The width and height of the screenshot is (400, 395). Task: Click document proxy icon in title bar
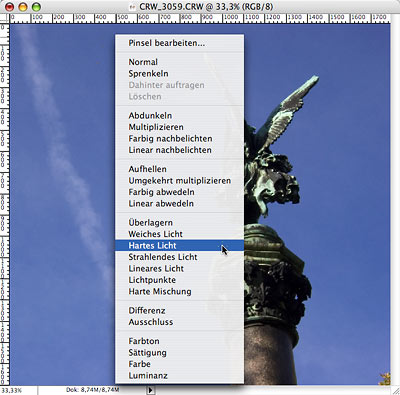[x=133, y=7]
